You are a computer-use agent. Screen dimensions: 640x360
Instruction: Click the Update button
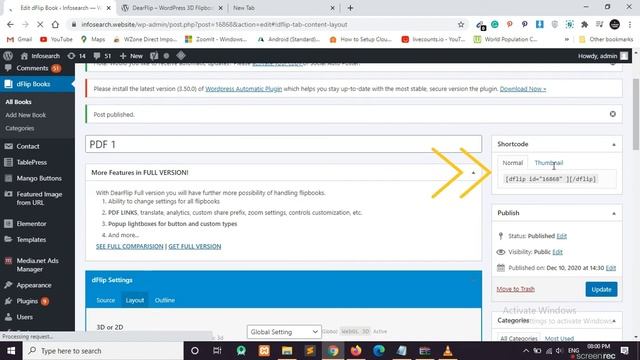(601, 289)
